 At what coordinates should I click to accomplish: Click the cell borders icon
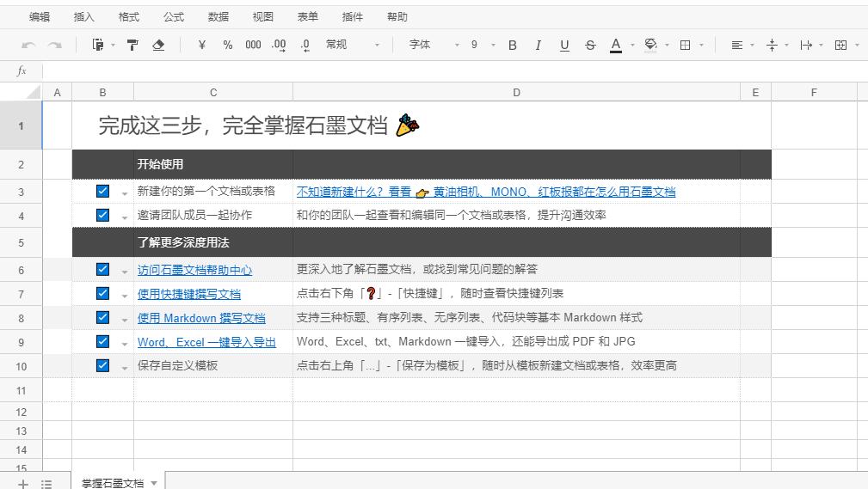click(x=685, y=46)
